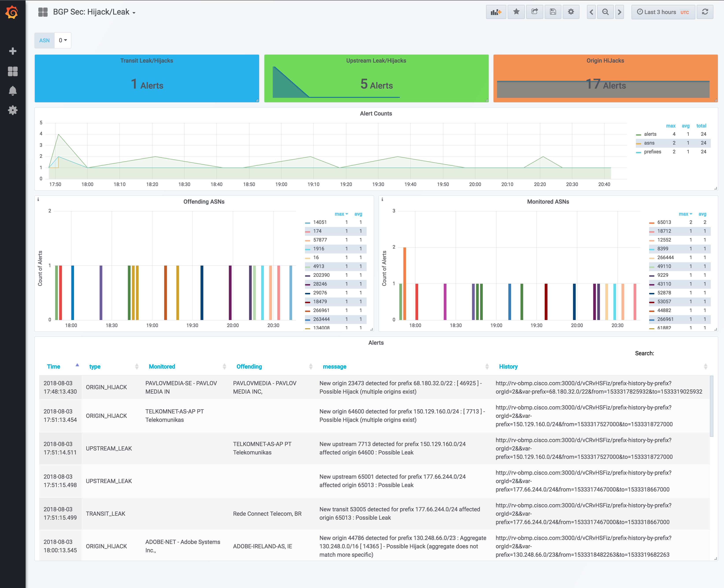Open Monitored ASNs panel title menu

(548, 201)
